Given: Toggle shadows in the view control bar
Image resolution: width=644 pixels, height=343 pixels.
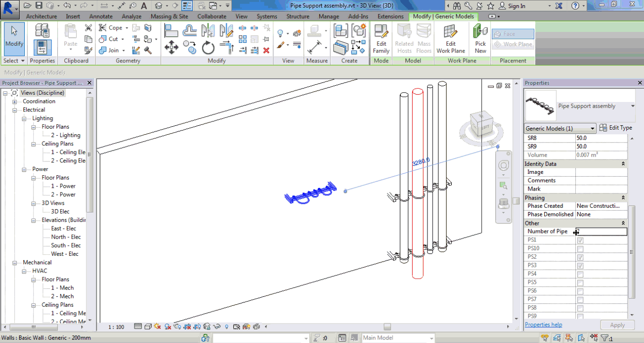Looking at the screenshot, I should [x=156, y=327].
